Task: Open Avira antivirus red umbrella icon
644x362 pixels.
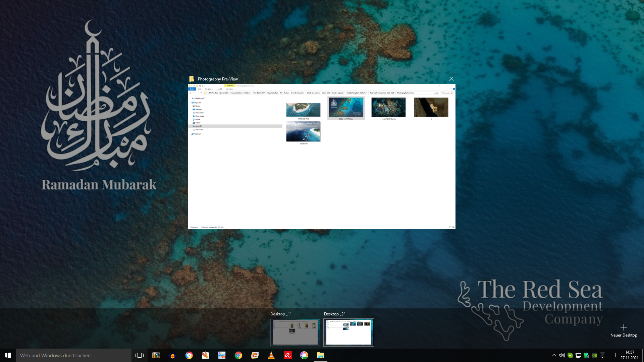Action: point(288,355)
